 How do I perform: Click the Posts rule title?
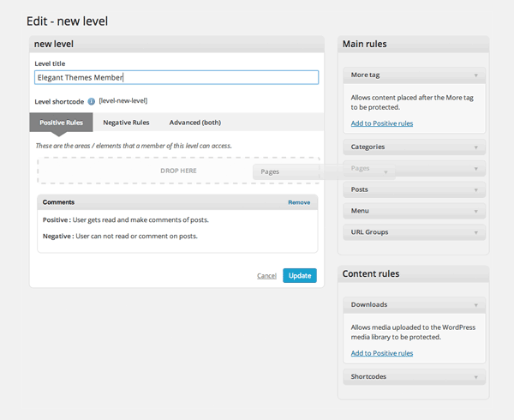pyautogui.click(x=359, y=189)
